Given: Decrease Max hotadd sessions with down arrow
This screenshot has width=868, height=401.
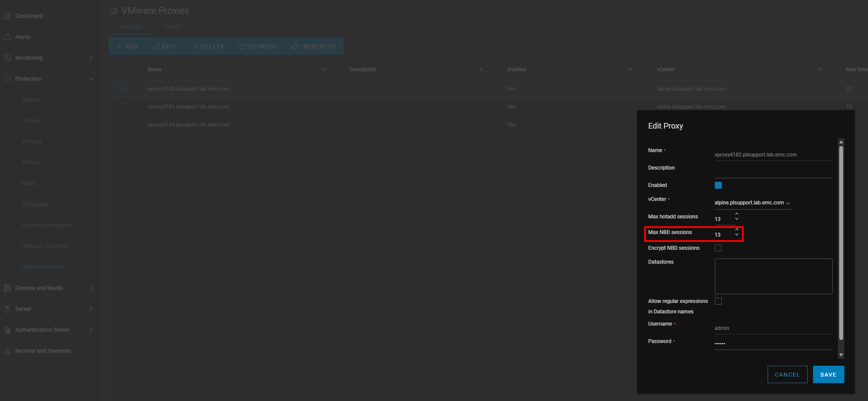Looking at the screenshot, I should pos(737,219).
